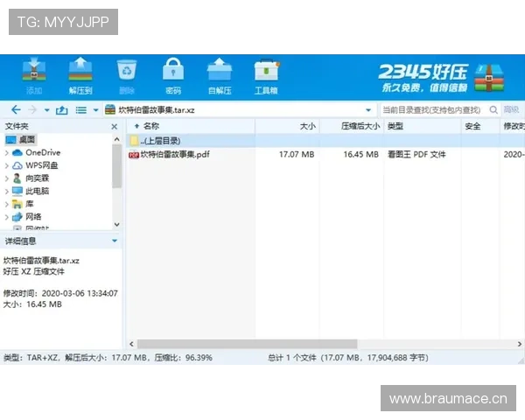Expand the user folder tree node
The image size is (525, 420).
pyautogui.click(x=7, y=178)
